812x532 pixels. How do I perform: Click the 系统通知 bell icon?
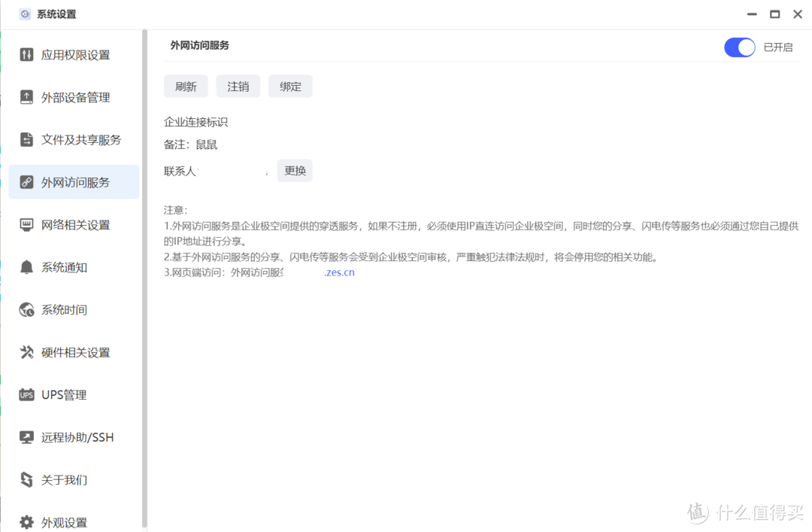26,267
